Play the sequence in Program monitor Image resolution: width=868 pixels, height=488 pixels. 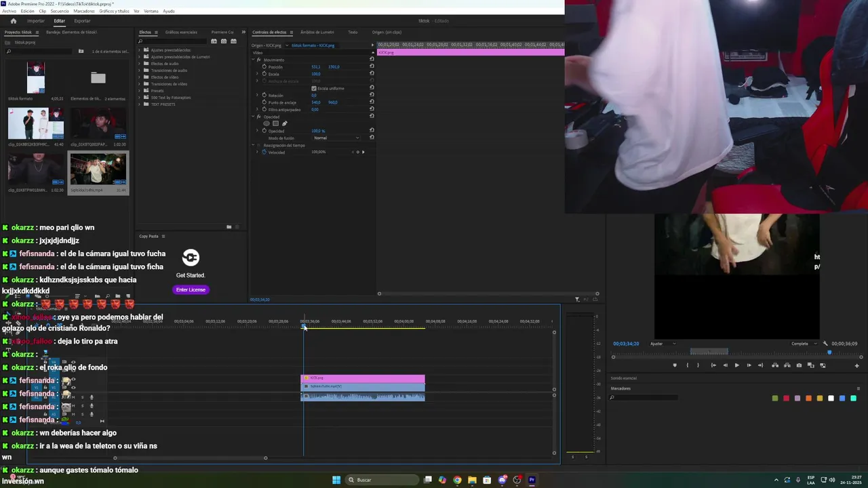(x=737, y=365)
